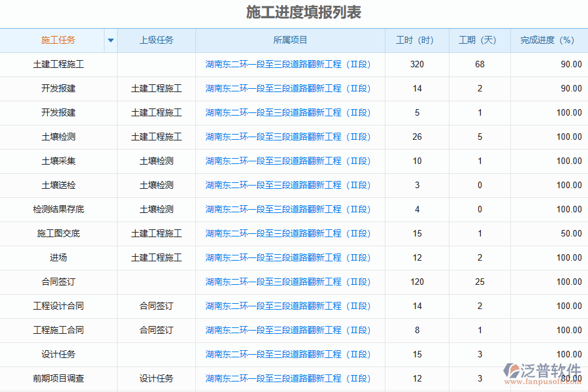Sort by the 施工任务 column header

click(x=58, y=41)
